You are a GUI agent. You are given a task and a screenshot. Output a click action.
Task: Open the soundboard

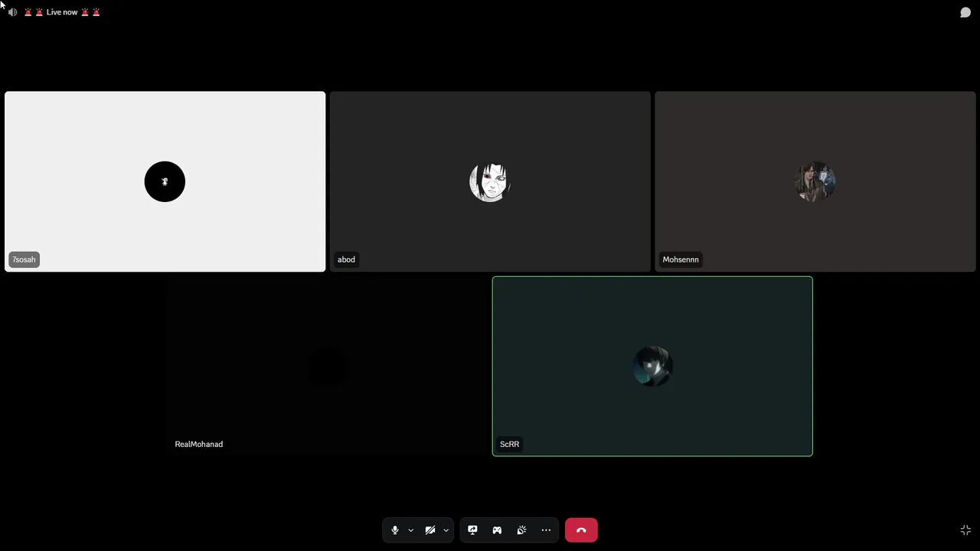[x=521, y=530]
